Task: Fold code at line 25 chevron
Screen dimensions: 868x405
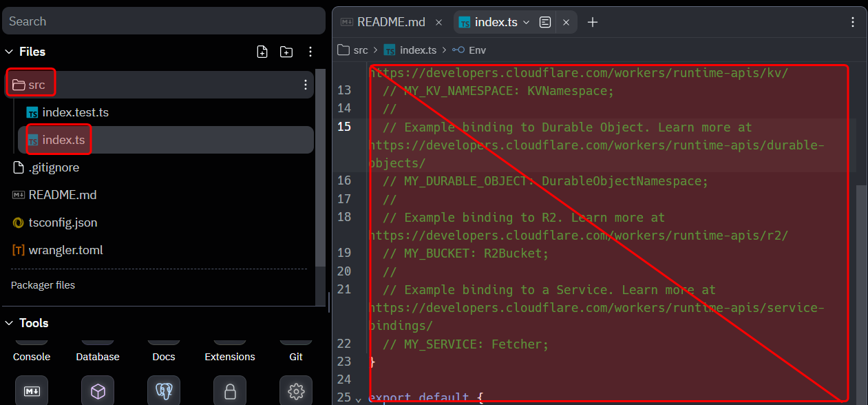Action: (x=357, y=398)
